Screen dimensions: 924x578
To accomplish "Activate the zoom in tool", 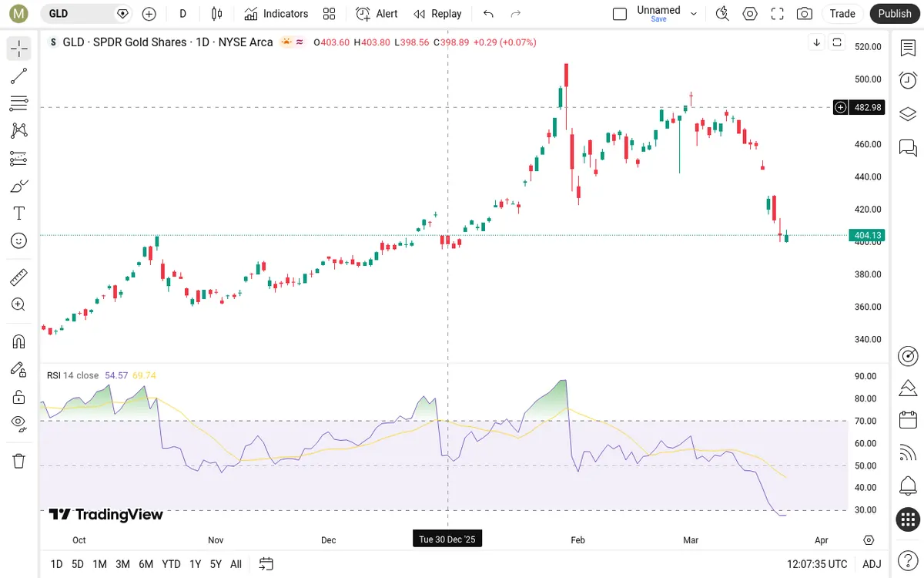I will coord(19,304).
